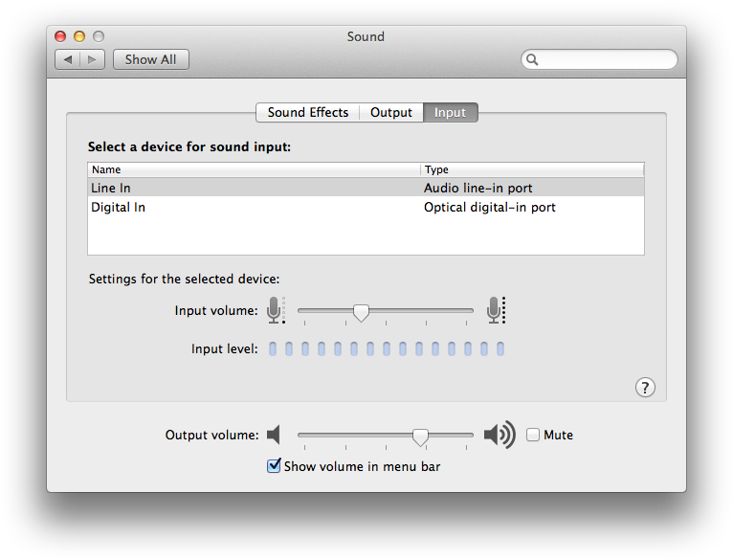Open the Output tab
This screenshot has width=733, height=560.
click(x=391, y=112)
